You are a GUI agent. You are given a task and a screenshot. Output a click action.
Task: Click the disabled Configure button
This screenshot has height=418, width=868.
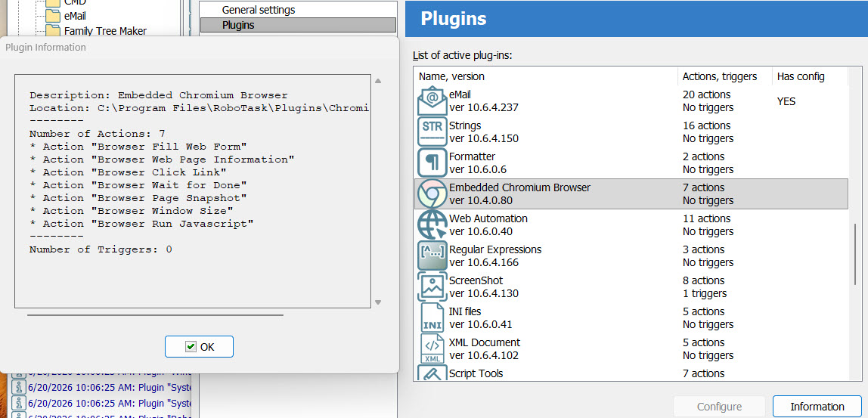[x=719, y=407]
